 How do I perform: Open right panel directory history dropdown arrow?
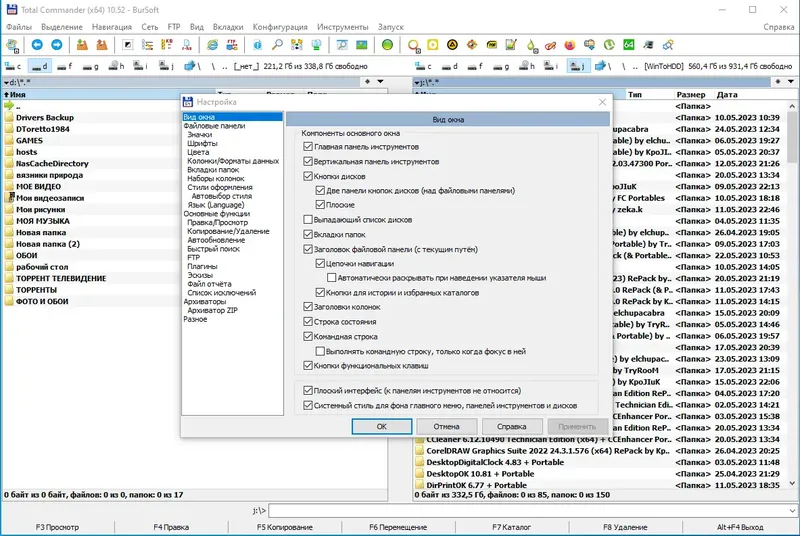tap(791, 82)
